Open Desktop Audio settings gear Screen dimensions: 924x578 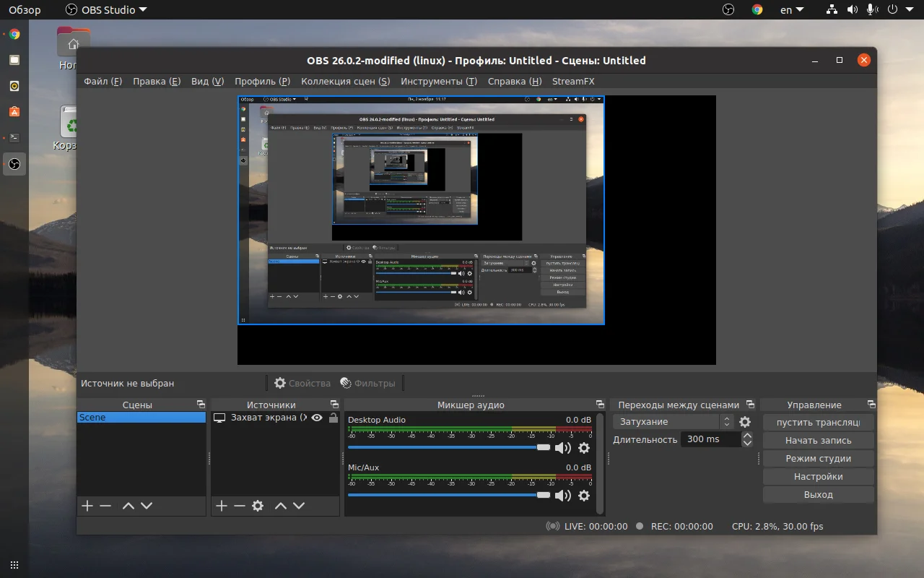point(584,448)
